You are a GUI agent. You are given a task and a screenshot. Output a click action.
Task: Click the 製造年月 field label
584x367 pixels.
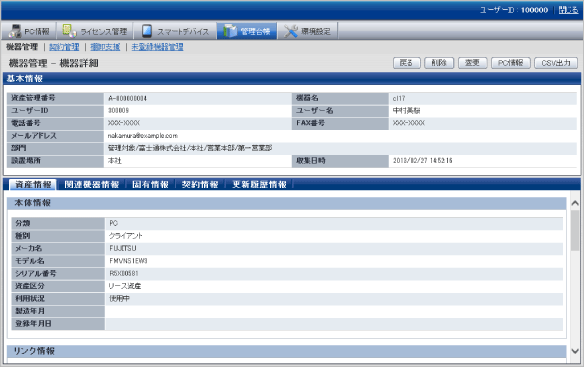(x=30, y=311)
